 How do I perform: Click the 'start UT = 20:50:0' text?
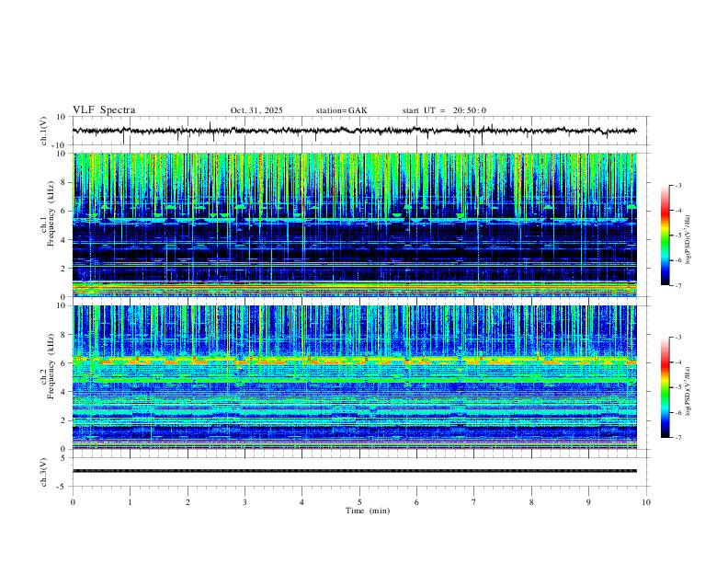pos(444,110)
